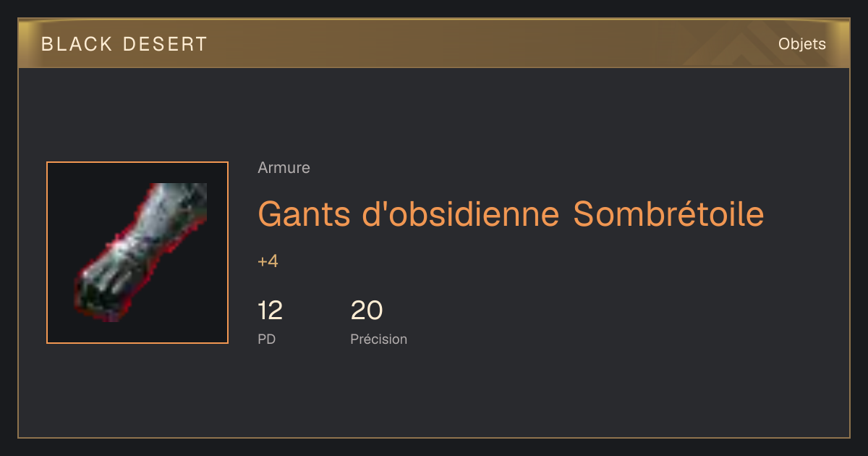Click the +4 enhancement level text

coord(268,261)
